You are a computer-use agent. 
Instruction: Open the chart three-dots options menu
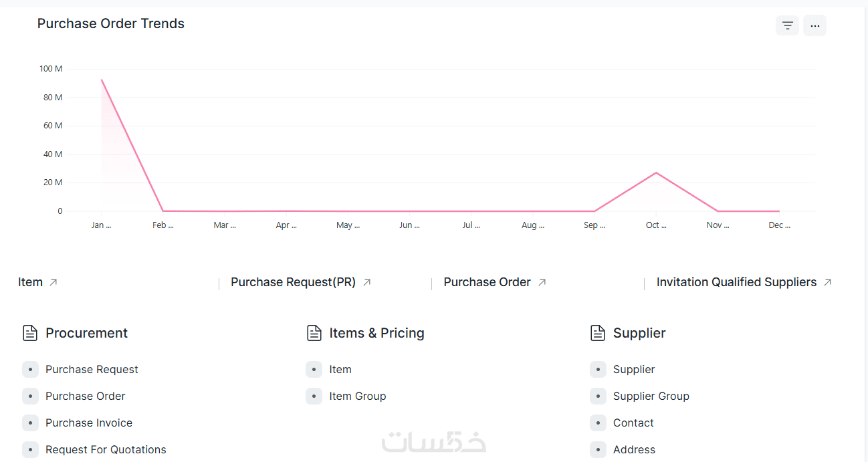[x=815, y=25]
